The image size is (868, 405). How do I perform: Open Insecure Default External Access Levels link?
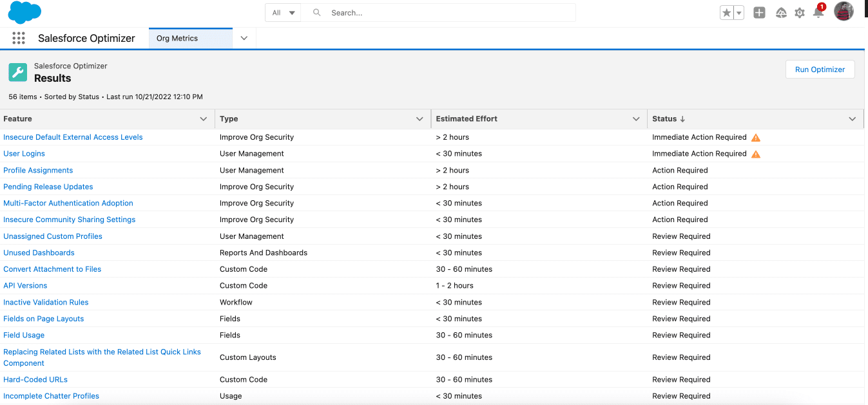73,137
